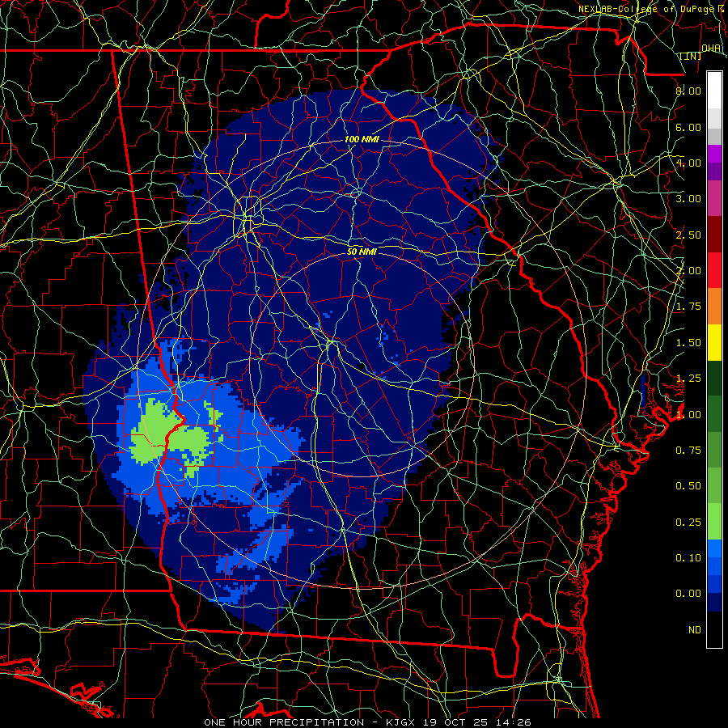
Task: Pick the purple band in the color scale
Action: click(x=714, y=171)
